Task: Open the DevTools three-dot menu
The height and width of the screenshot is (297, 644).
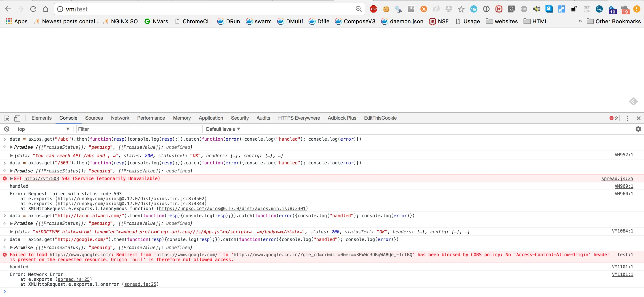Action: [x=627, y=118]
